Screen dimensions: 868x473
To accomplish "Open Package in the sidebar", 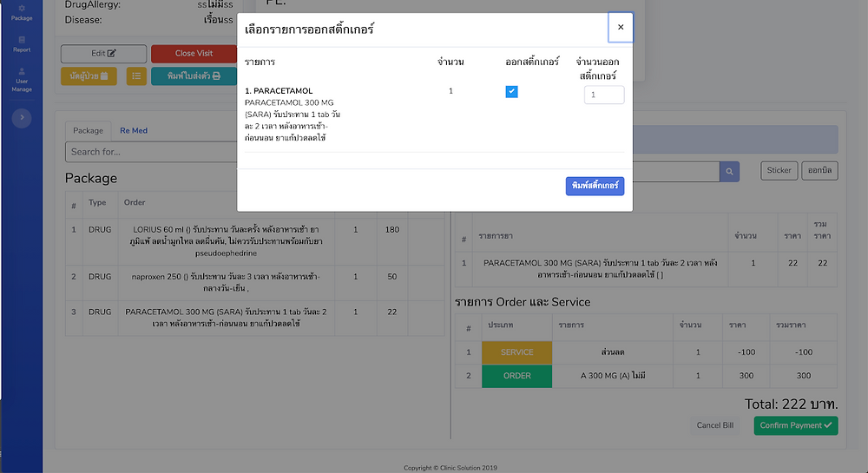I will pyautogui.click(x=22, y=13).
